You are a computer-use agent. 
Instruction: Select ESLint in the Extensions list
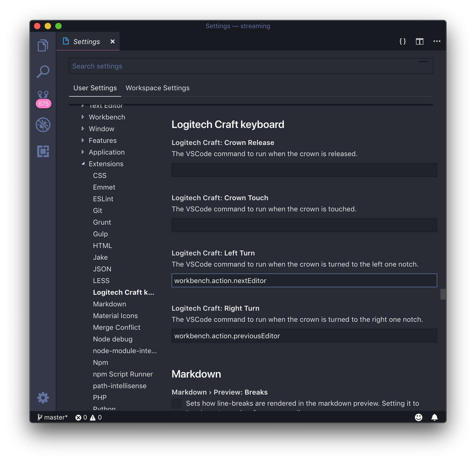pos(103,199)
